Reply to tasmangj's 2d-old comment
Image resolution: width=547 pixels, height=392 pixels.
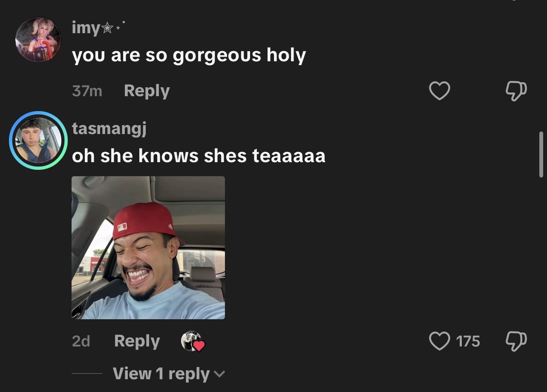(137, 341)
